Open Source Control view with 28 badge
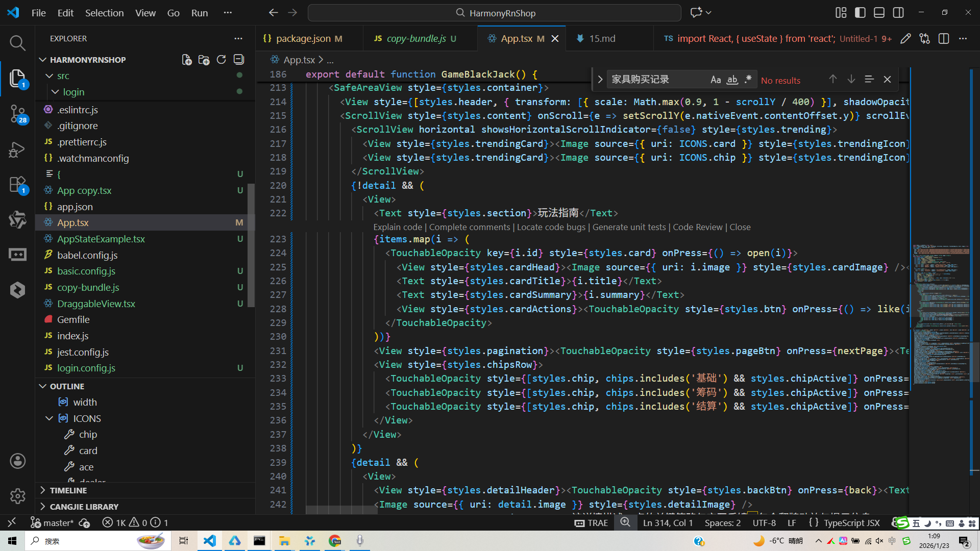This screenshot has height=551, width=980. click(17, 113)
